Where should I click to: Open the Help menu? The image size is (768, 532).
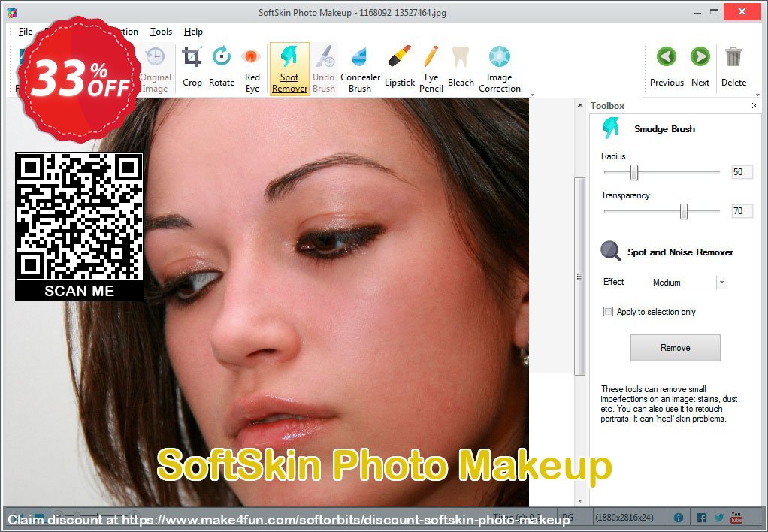click(193, 32)
